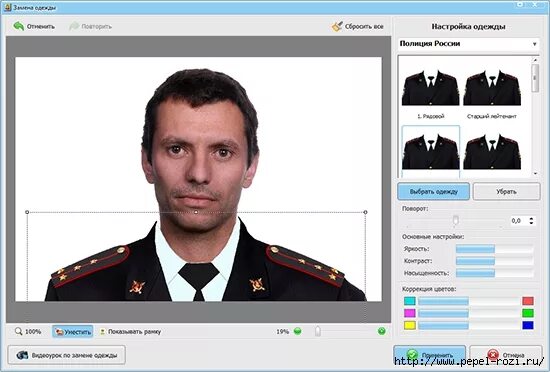Toggle Показывать рамку option

coord(130,332)
